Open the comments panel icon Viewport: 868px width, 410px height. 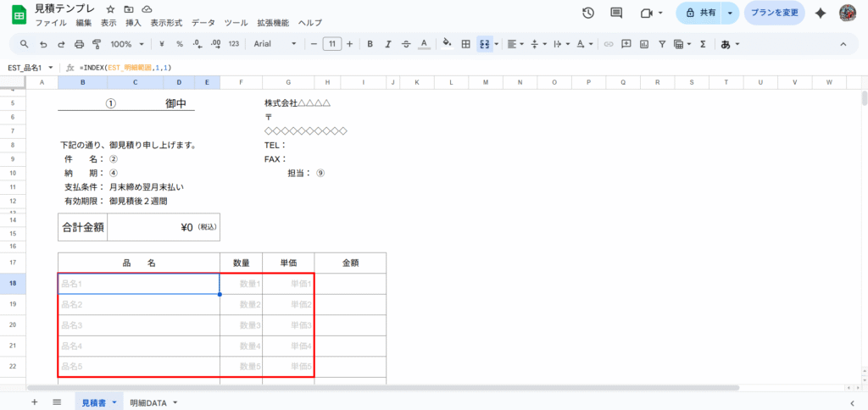pos(616,13)
